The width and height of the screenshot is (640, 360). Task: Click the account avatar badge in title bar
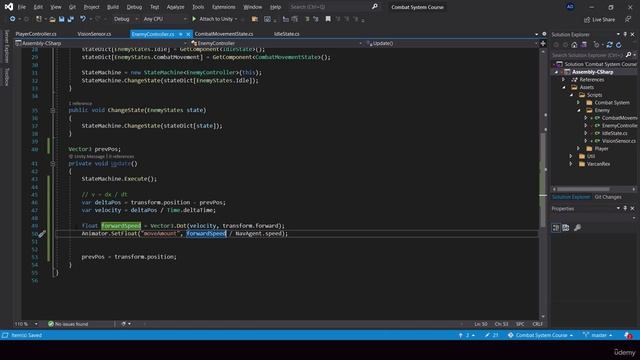[570, 7]
